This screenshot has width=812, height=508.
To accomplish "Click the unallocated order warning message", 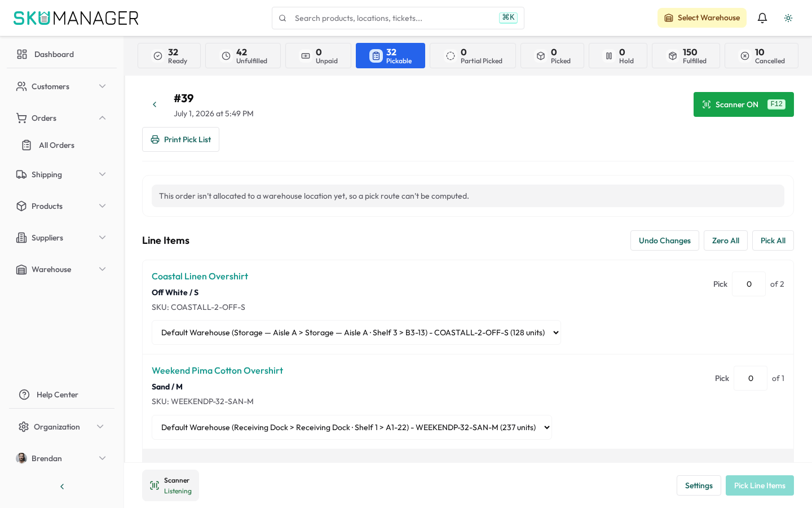I will point(468,196).
